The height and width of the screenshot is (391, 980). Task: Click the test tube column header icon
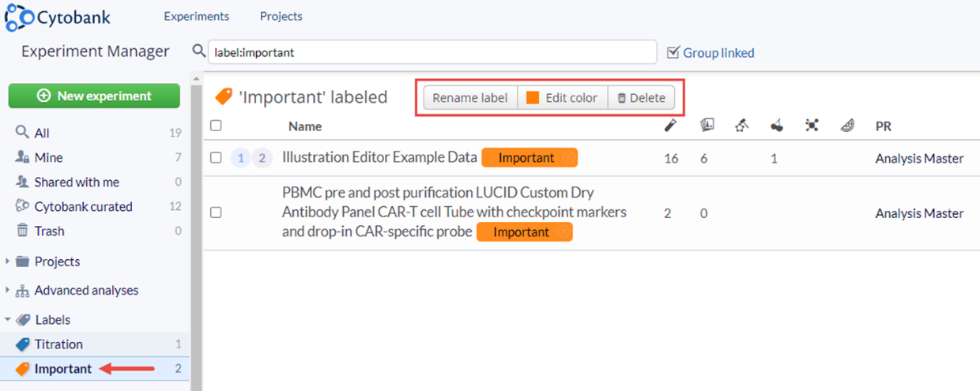(x=669, y=125)
